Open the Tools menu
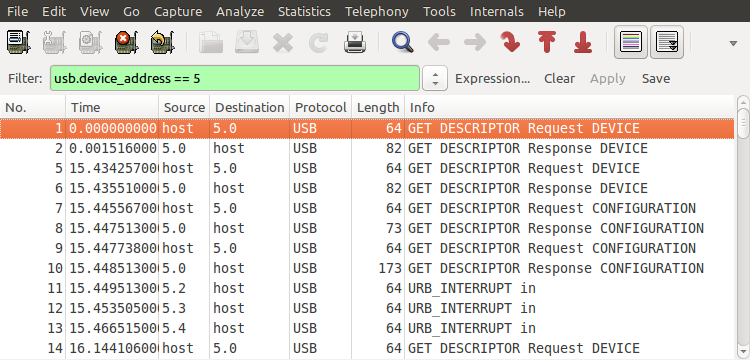 pos(439,11)
